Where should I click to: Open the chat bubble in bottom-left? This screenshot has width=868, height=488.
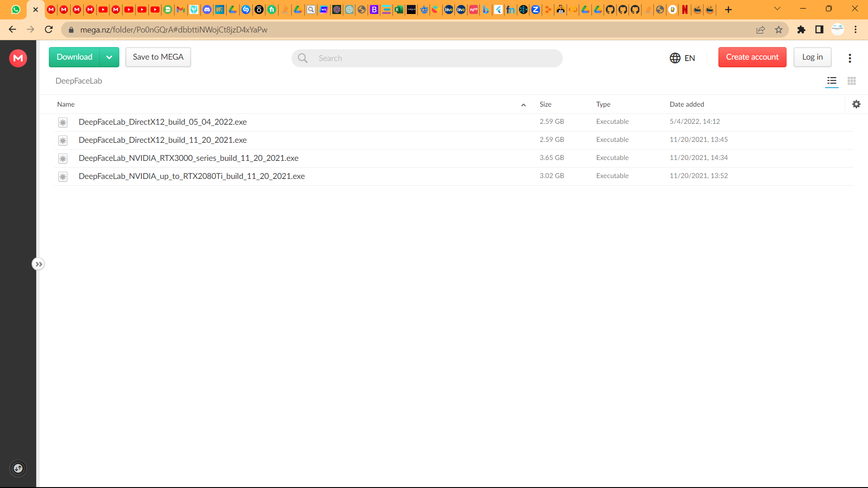point(18,468)
